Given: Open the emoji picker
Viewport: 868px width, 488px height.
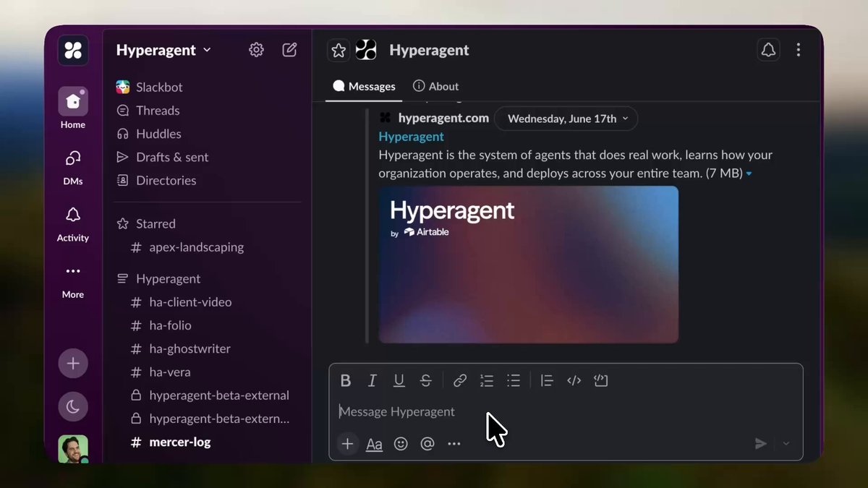Looking at the screenshot, I should 401,444.
